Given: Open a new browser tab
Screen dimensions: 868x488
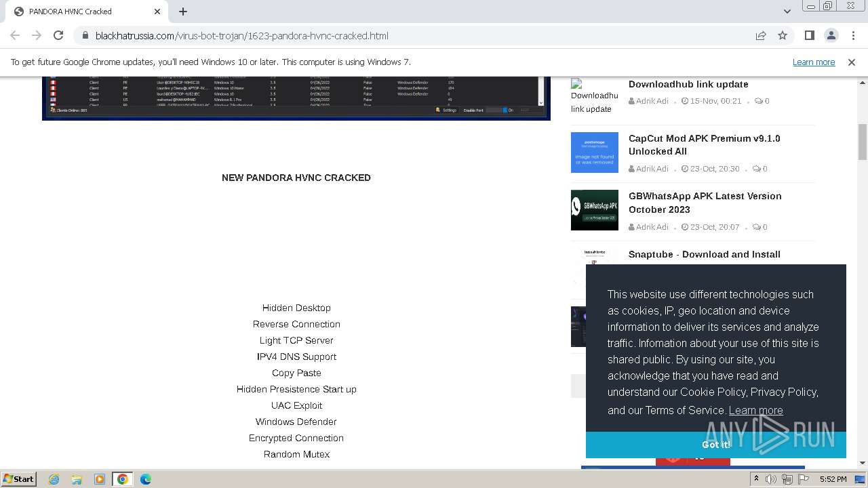Looking at the screenshot, I should coord(183,12).
